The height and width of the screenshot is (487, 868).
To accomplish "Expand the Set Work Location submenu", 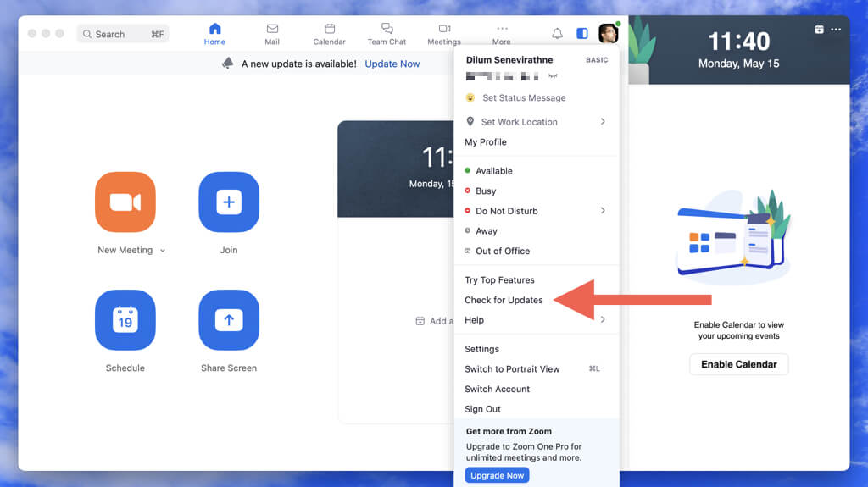I will coord(603,121).
